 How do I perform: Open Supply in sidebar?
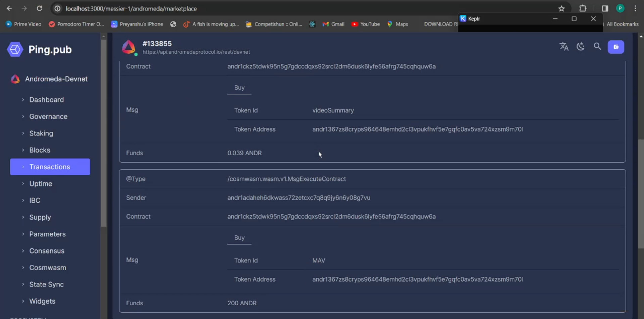click(x=40, y=217)
